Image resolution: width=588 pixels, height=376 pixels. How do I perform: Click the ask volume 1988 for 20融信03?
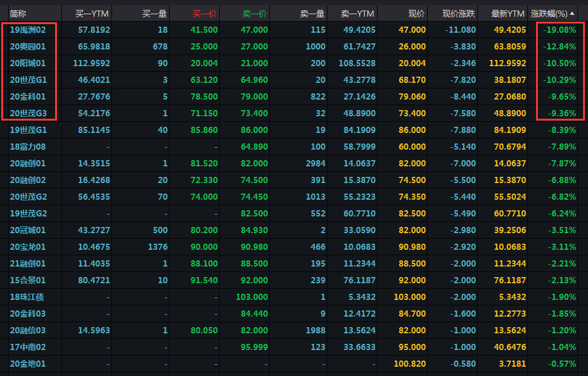316,330
